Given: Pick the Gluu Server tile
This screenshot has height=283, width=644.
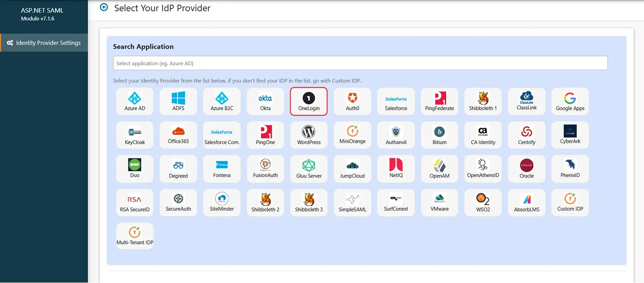Looking at the screenshot, I should pyautogui.click(x=309, y=169).
